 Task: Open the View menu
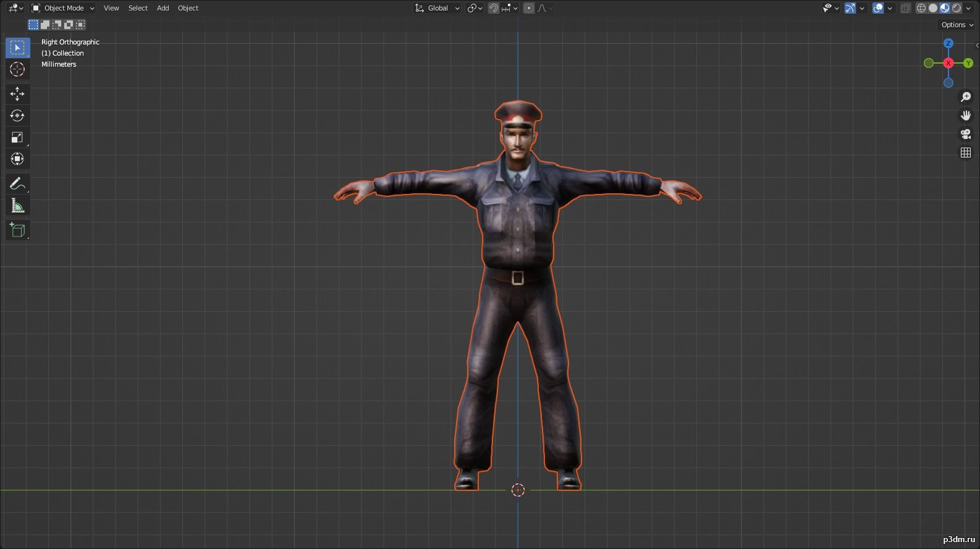tap(111, 8)
